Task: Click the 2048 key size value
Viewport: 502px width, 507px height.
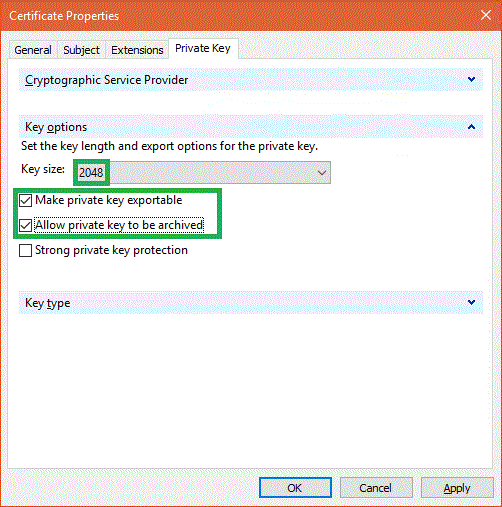Action: point(91,173)
